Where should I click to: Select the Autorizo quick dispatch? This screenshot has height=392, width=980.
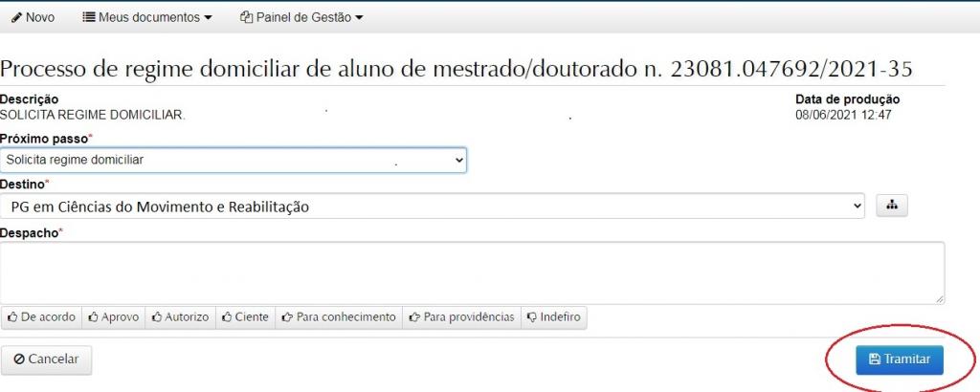click(x=181, y=317)
